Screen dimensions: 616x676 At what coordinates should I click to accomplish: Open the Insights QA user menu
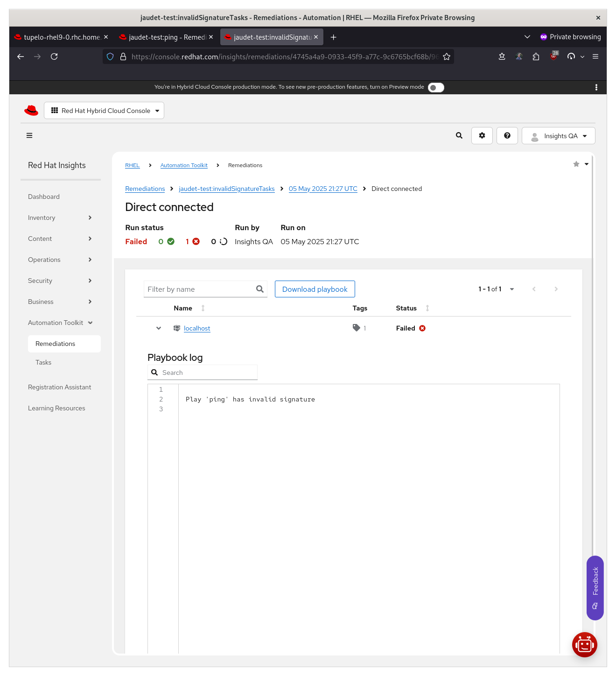pos(559,136)
